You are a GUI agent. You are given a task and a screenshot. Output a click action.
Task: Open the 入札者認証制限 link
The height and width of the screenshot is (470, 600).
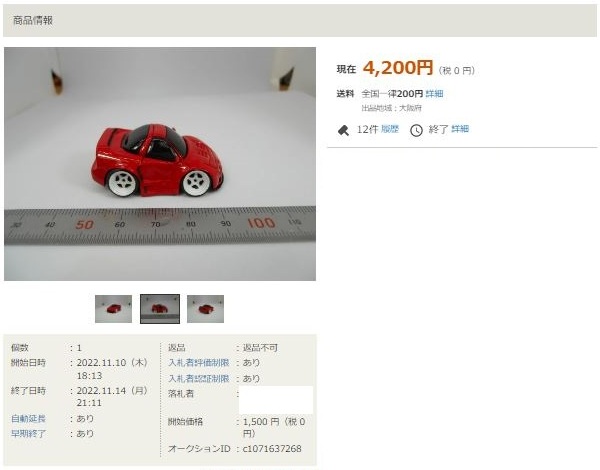pyautogui.click(x=199, y=379)
